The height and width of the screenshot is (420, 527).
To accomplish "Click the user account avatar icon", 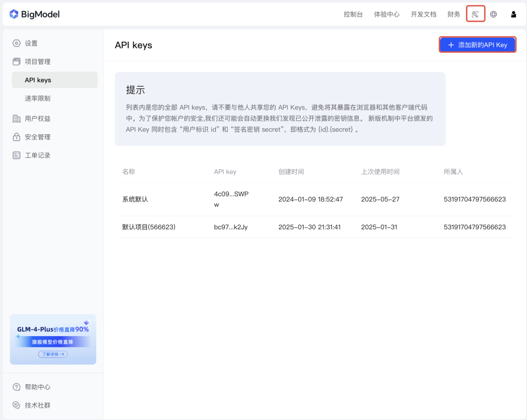I will [x=513, y=14].
